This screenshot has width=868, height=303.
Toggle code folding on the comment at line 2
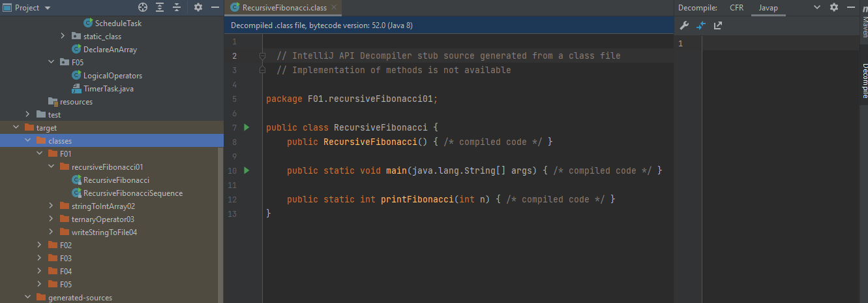point(262,56)
